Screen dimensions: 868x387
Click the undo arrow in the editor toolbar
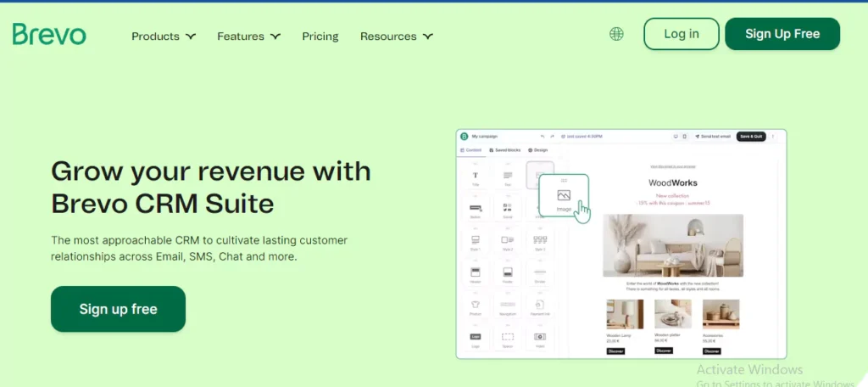(x=542, y=136)
